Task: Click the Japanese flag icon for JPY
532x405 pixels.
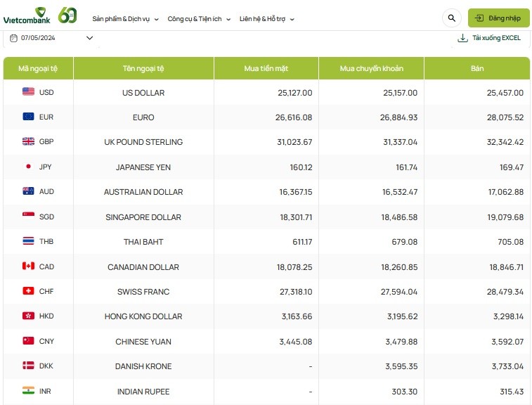Action: [x=28, y=167]
